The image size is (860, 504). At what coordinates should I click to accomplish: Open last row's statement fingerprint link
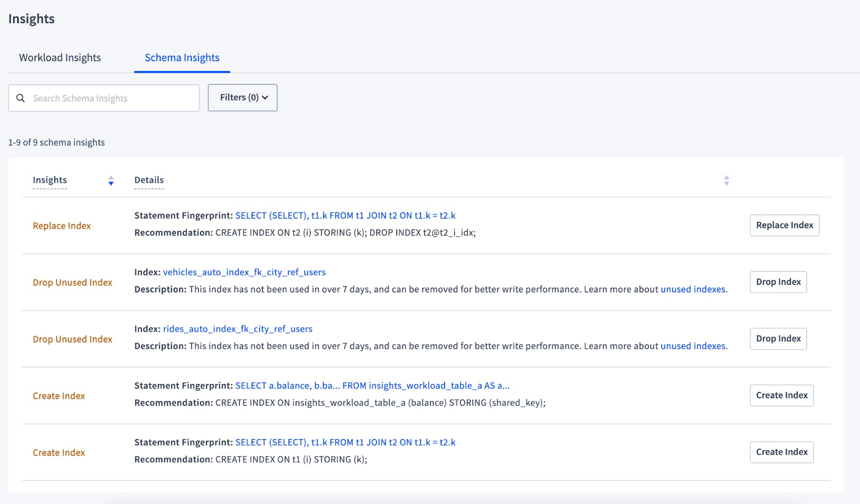click(345, 442)
